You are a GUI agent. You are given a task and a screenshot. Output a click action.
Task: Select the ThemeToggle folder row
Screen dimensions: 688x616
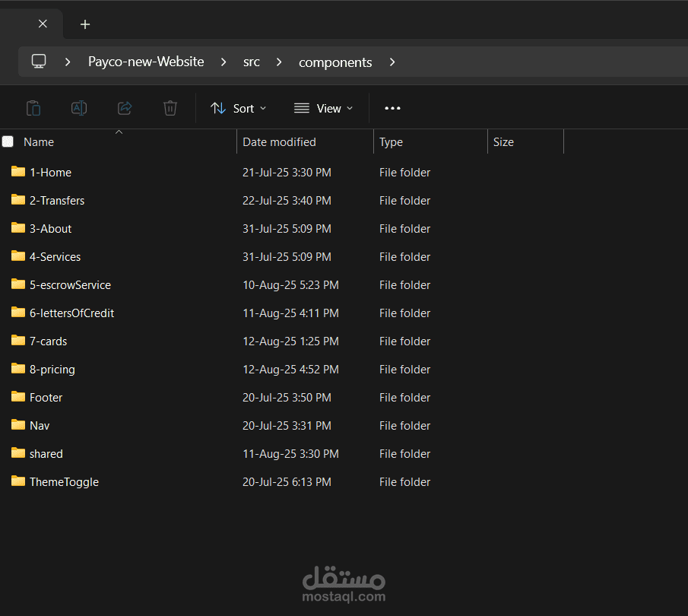click(64, 482)
